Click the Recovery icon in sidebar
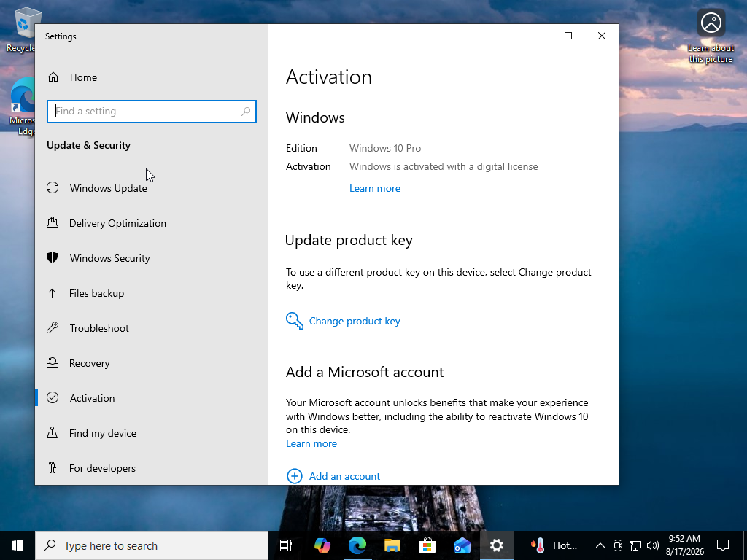 [x=53, y=362]
